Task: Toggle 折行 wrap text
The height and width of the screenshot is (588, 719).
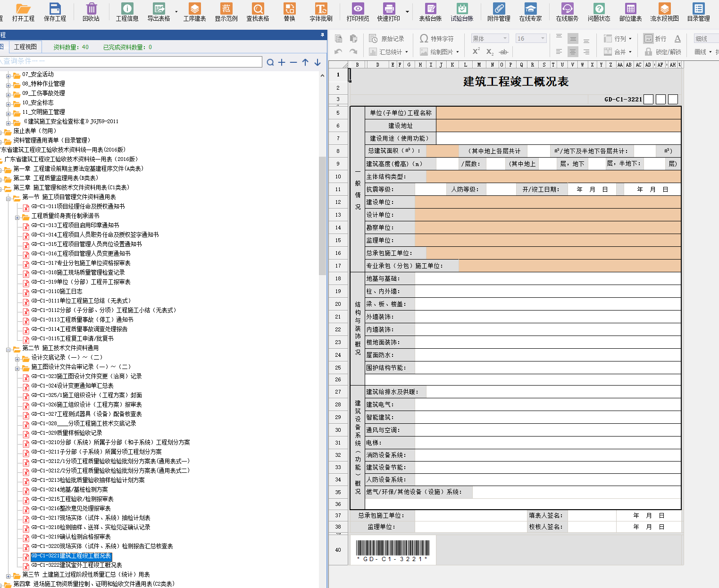Action: (655, 39)
